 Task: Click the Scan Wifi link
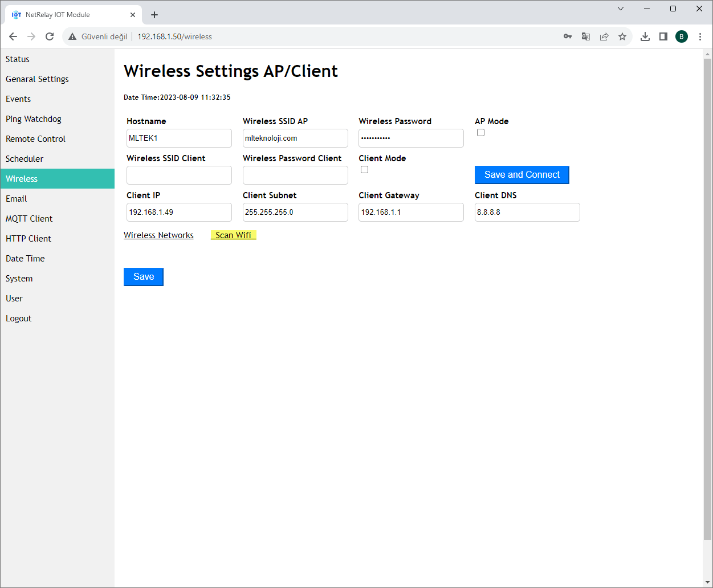pos(233,235)
